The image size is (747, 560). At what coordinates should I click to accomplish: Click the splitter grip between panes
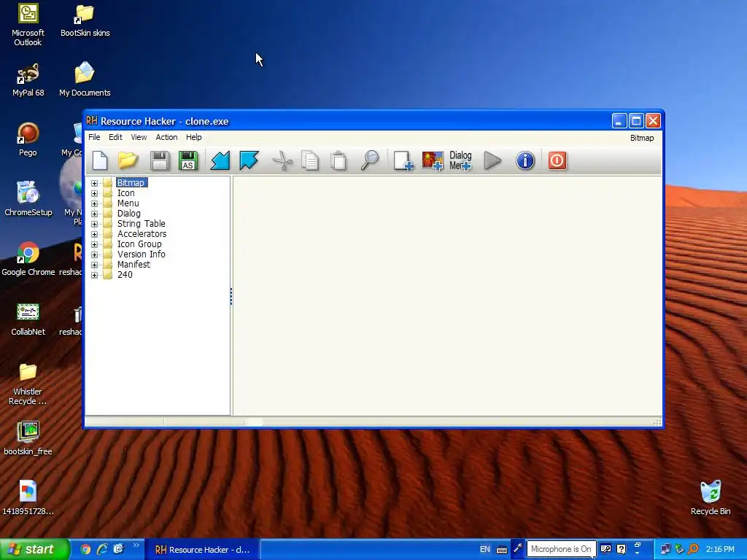(x=231, y=296)
